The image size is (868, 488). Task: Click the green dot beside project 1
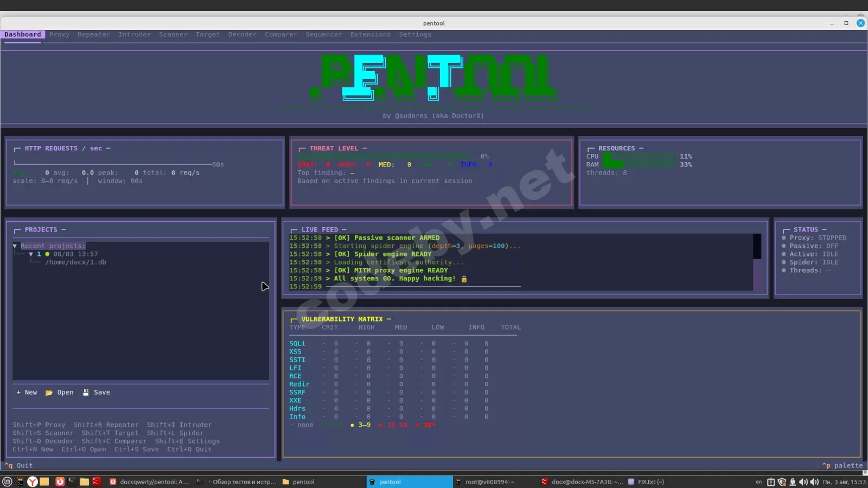click(x=47, y=254)
